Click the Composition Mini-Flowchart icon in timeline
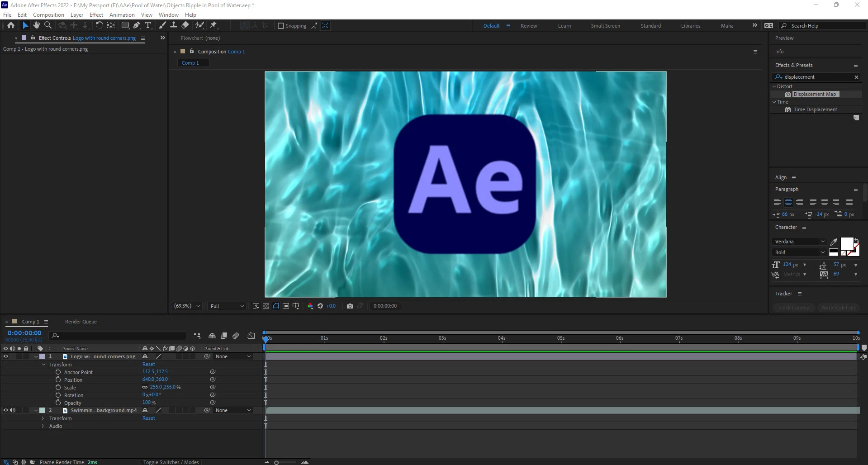This screenshot has height=465, width=868. pos(197,336)
